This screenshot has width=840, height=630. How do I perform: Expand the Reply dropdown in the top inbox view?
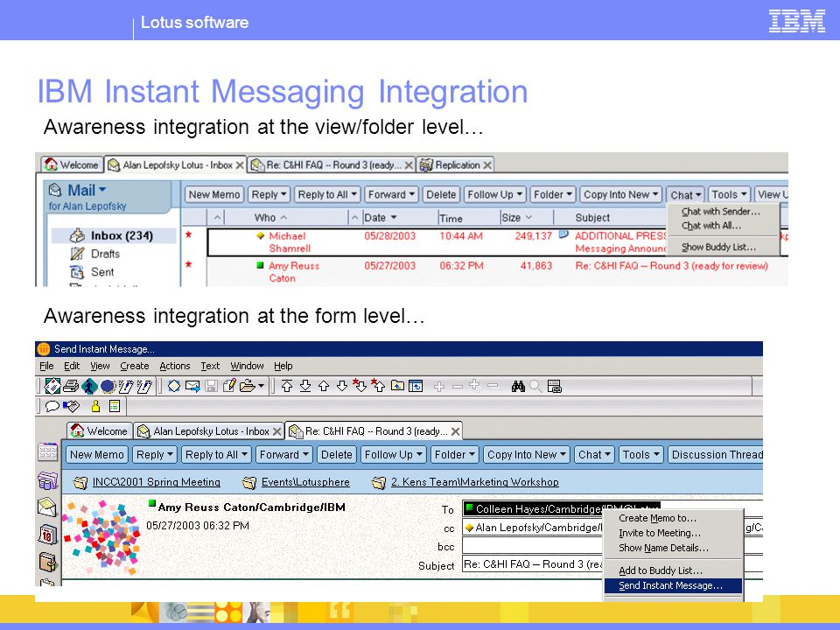tap(283, 195)
